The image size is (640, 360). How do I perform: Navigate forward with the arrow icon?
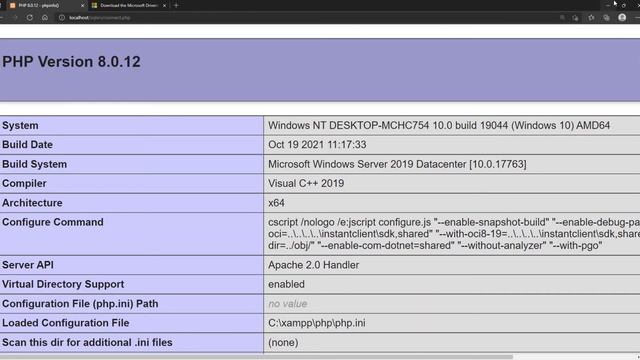click(x=15, y=18)
